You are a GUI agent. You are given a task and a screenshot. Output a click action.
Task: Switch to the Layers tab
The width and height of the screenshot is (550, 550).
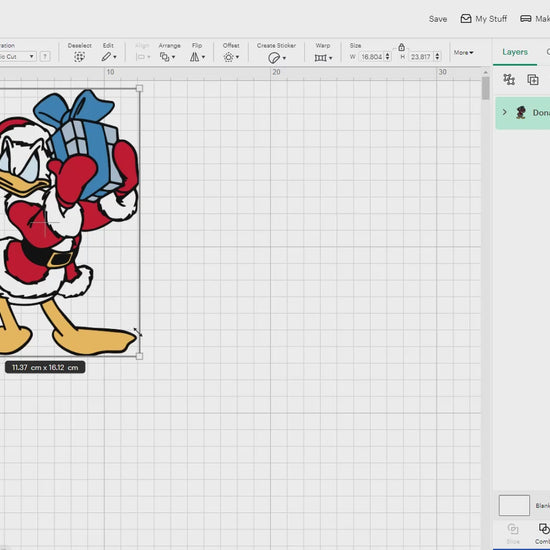coord(515,52)
